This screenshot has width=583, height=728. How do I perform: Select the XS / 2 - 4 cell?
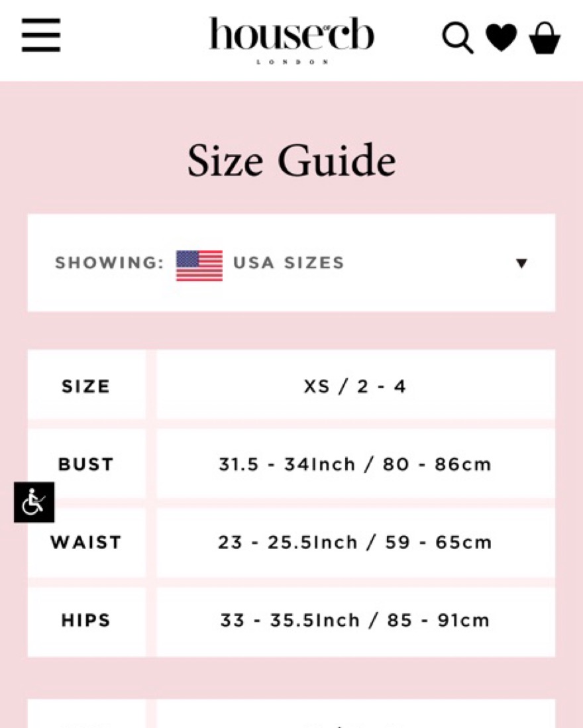click(x=355, y=386)
